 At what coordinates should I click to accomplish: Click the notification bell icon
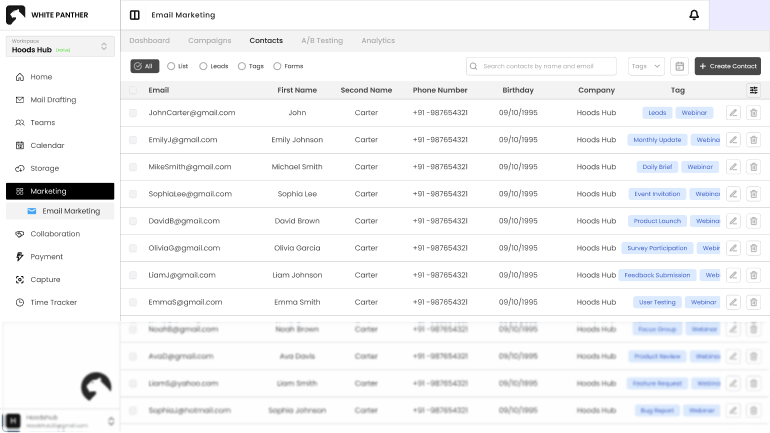click(x=694, y=15)
